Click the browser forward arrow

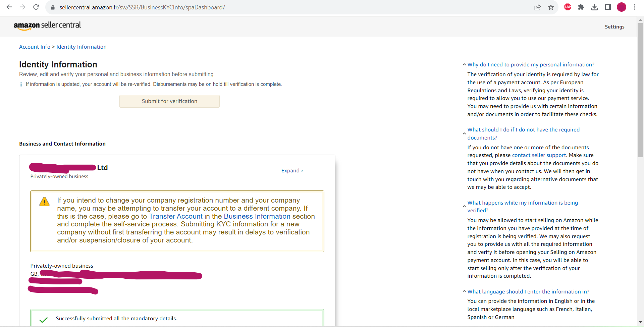coord(22,7)
